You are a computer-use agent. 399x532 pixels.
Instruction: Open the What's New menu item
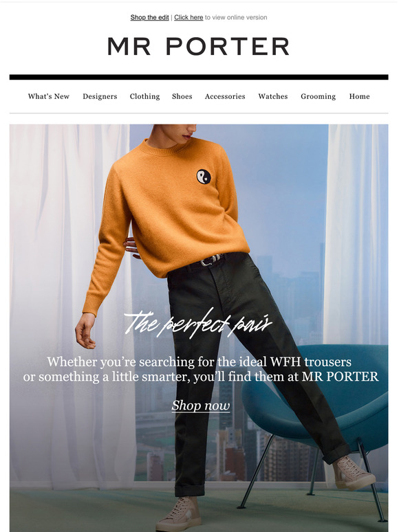[x=49, y=96]
